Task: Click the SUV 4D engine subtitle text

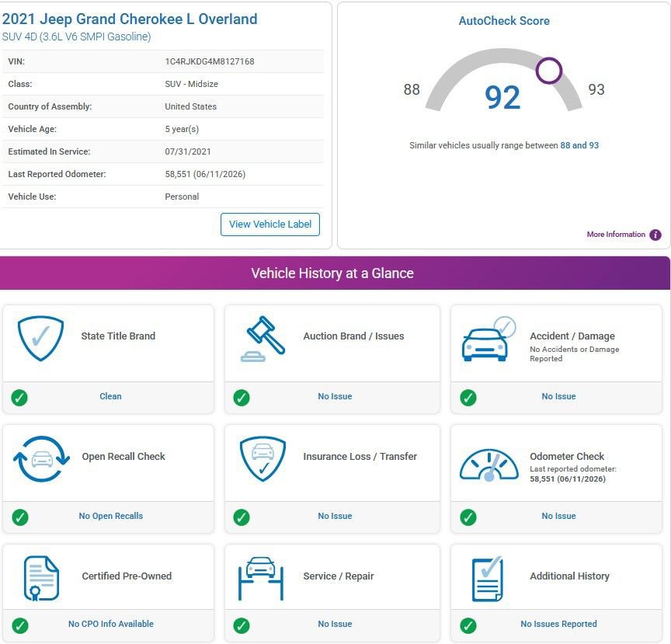Action: coord(77,37)
